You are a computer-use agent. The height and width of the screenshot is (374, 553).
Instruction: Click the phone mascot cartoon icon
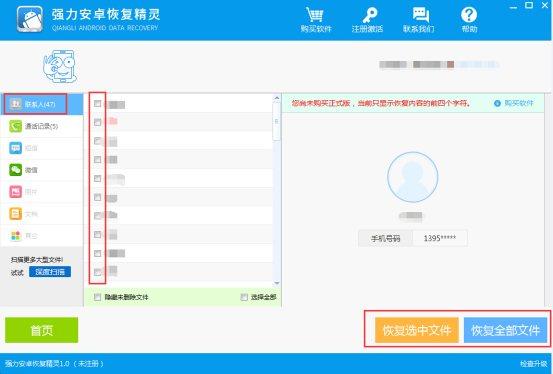pos(60,66)
